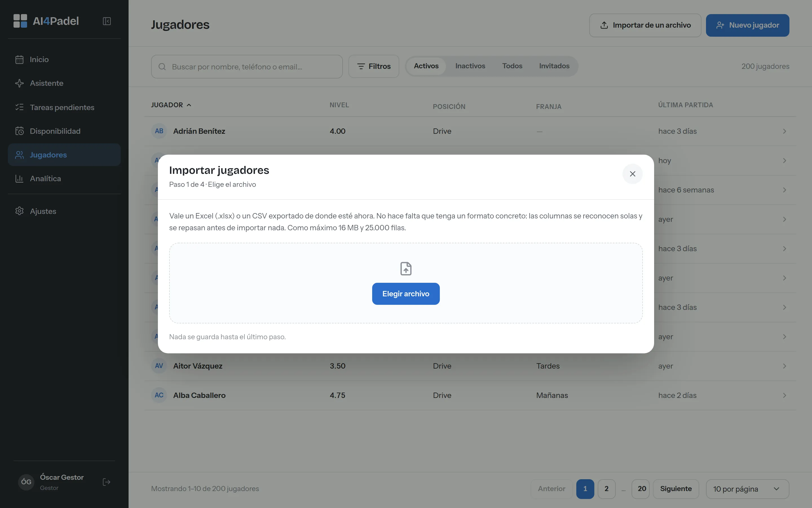The height and width of the screenshot is (508, 812).
Task: Click the search magnifier icon
Action: coord(162,67)
